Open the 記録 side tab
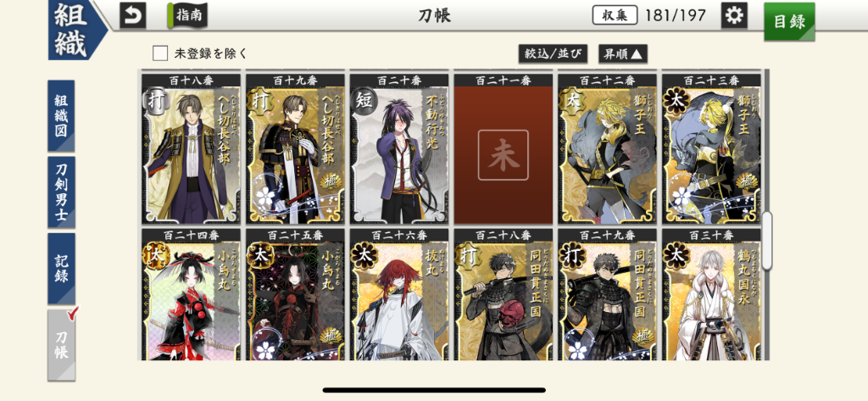Screen dimensions: 868x401 pos(61,269)
